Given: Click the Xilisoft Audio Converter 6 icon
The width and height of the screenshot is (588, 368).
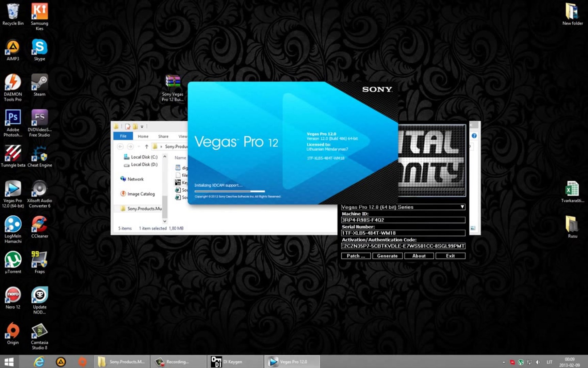Looking at the screenshot, I should point(39,194).
